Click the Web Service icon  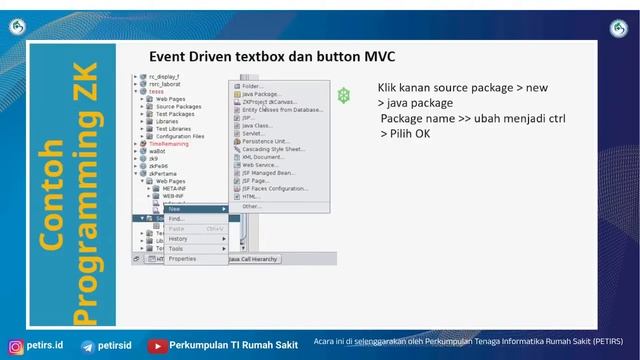(x=237, y=165)
